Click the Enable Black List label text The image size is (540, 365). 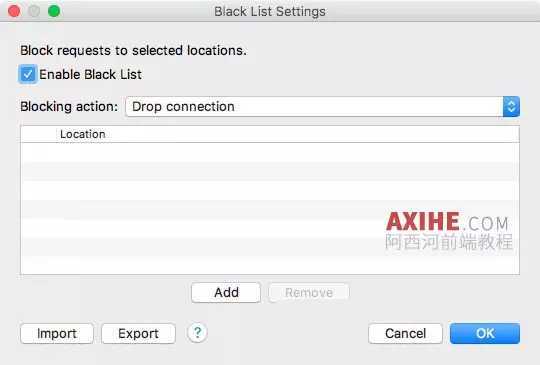point(90,74)
